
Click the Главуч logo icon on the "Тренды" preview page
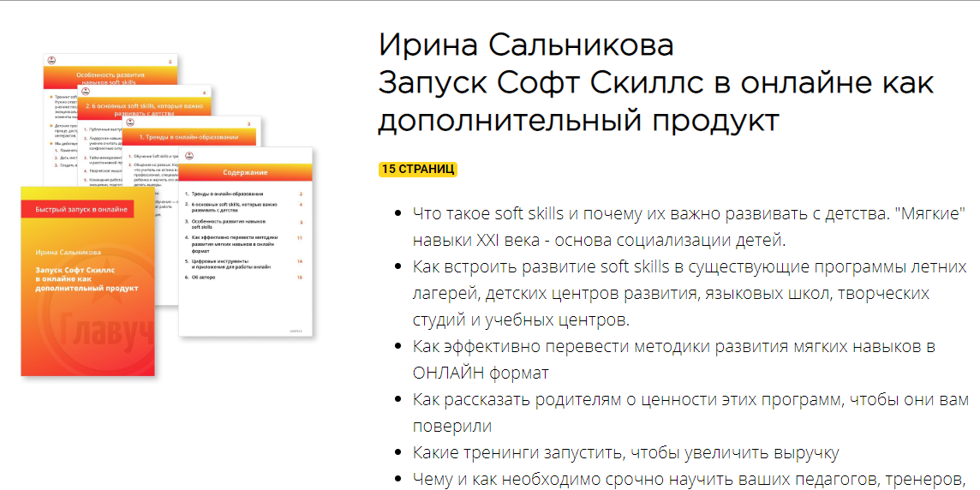pyautogui.click(x=132, y=123)
